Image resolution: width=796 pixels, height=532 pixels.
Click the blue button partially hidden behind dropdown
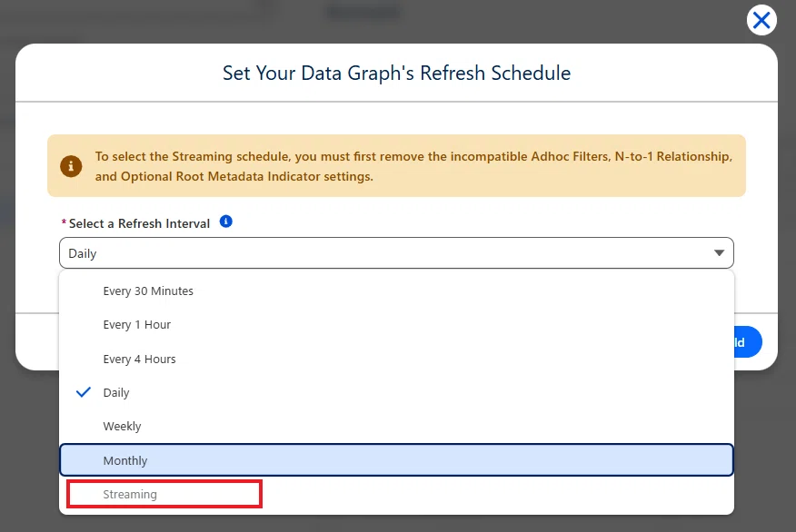pyautogui.click(x=748, y=342)
